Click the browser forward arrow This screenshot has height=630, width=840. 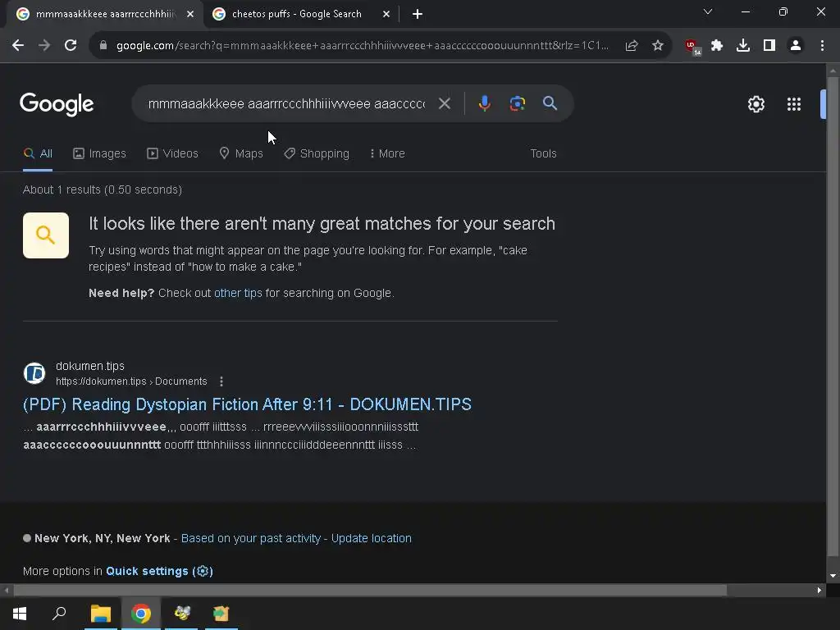pyautogui.click(x=44, y=46)
